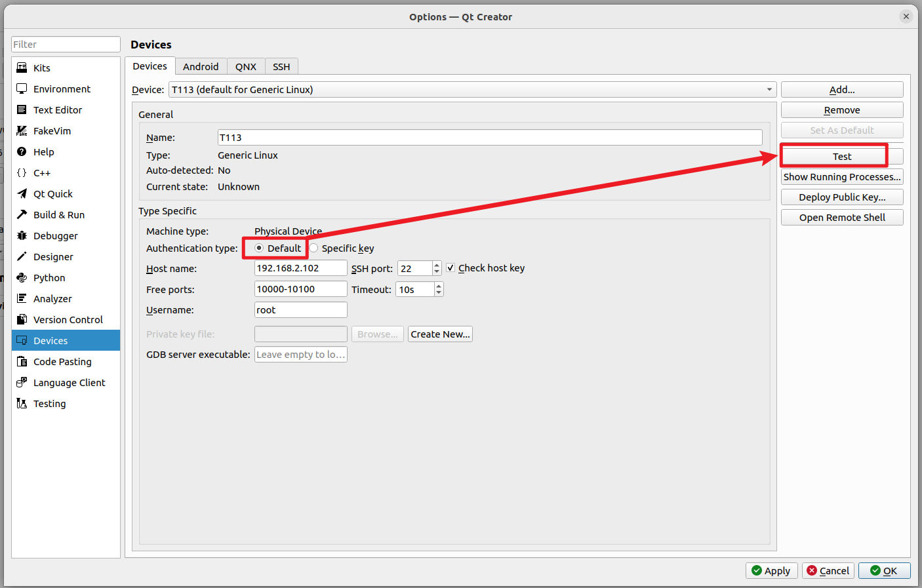Select the Analyzer icon
This screenshot has height=588, width=922.
click(22, 299)
